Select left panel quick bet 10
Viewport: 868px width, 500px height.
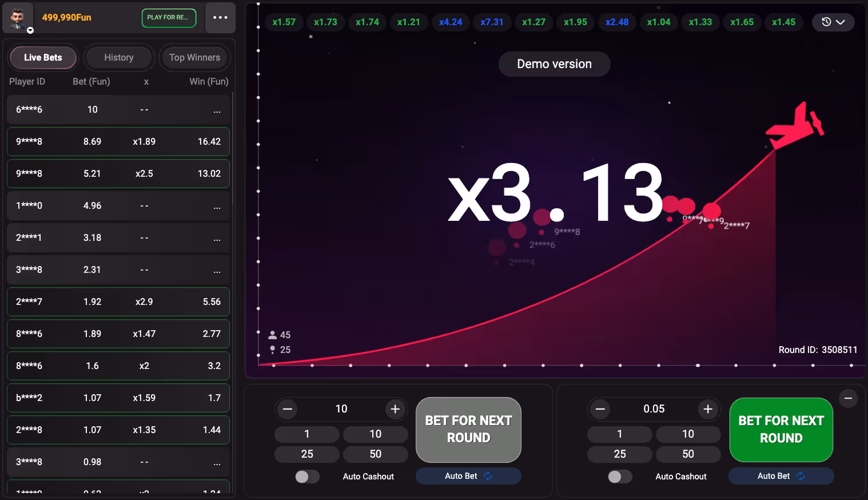pyautogui.click(x=376, y=434)
